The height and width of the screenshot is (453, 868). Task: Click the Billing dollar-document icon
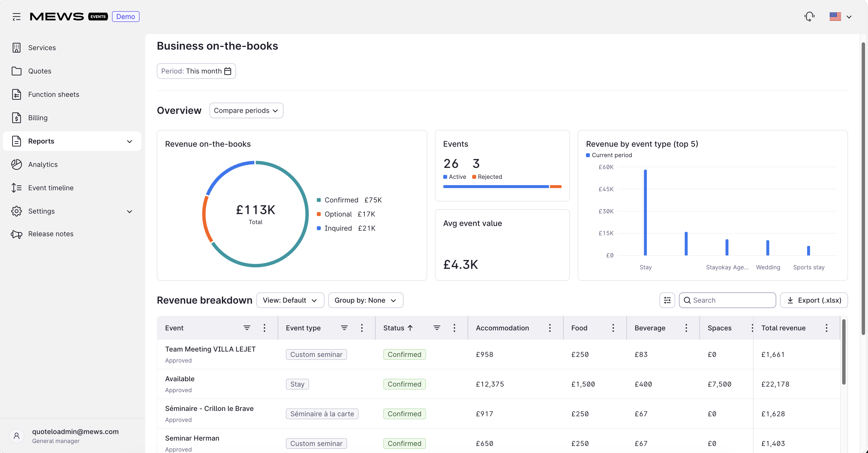(16, 118)
